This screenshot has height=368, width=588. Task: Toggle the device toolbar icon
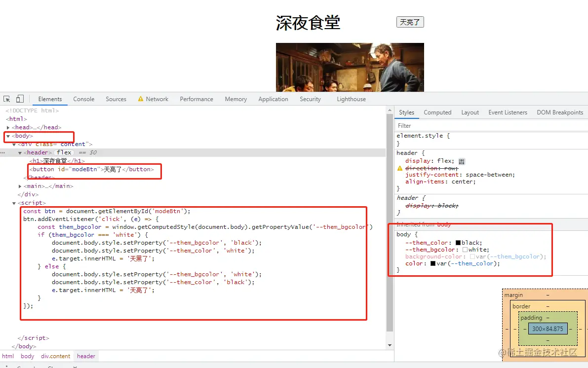(x=20, y=99)
